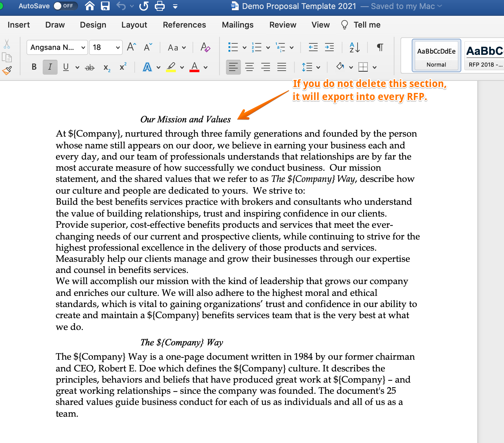
Task: Open the shading color picker arrow
Action: pyautogui.click(x=351, y=67)
